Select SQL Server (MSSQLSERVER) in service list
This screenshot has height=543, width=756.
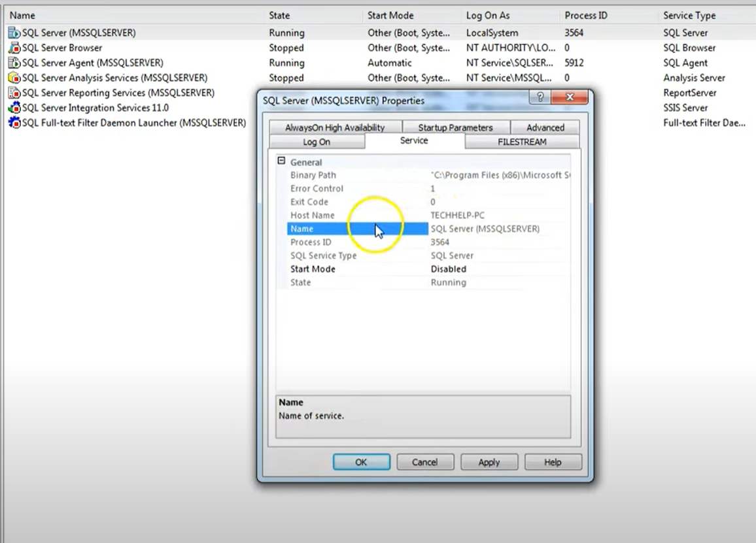[79, 33]
